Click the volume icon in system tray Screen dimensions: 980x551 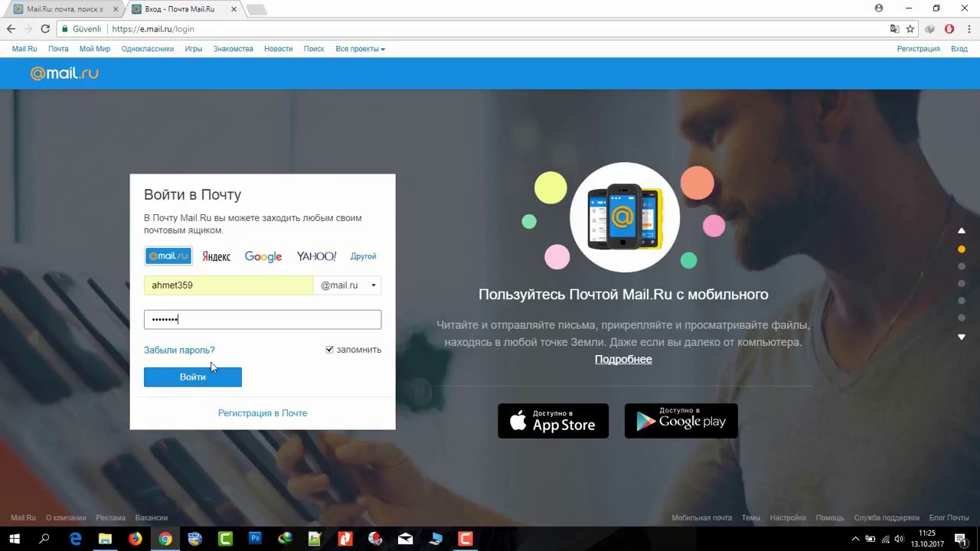point(900,539)
